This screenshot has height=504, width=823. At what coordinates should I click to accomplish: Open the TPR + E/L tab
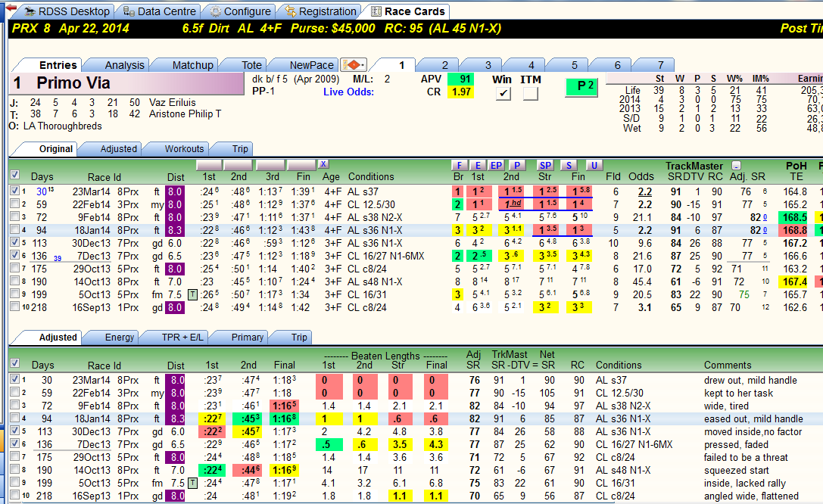point(182,338)
